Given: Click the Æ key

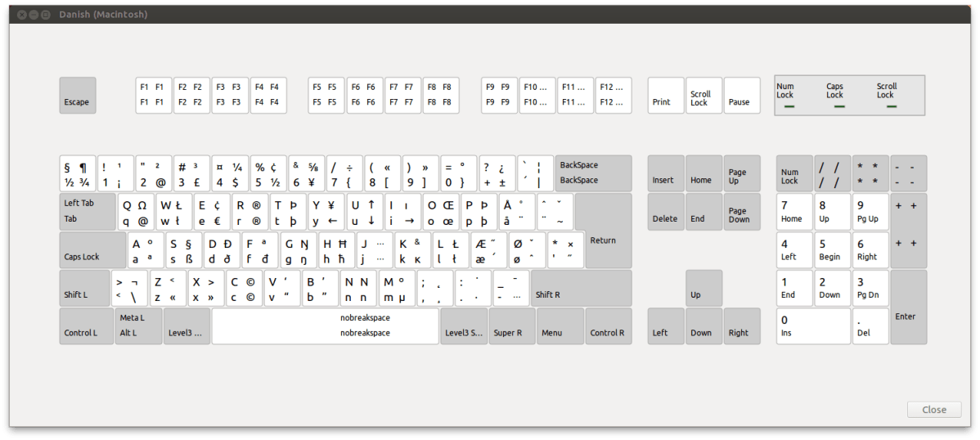Looking at the screenshot, I should click(489, 250).
